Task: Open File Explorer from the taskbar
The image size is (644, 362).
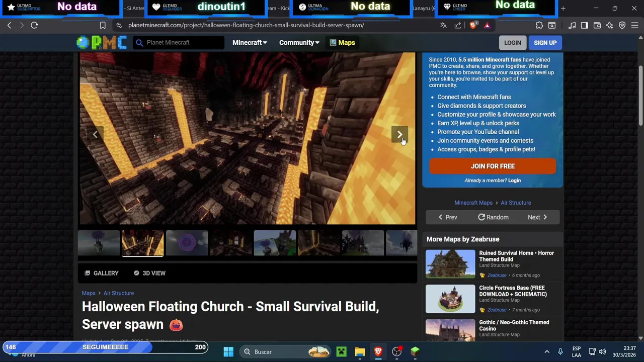Action: click(x=360, y=351)
